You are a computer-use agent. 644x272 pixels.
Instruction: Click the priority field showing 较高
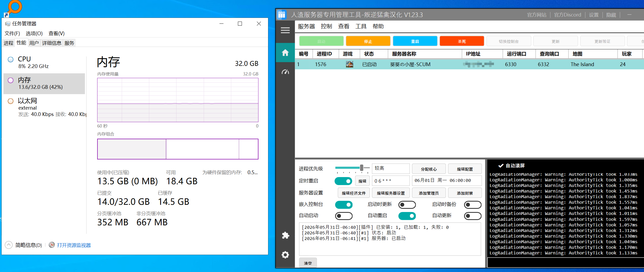(x=391, y=169)
